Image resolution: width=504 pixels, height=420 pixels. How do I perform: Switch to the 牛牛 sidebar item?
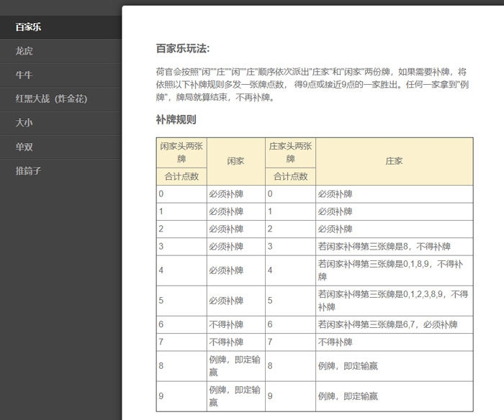click(x=24, y=75)
